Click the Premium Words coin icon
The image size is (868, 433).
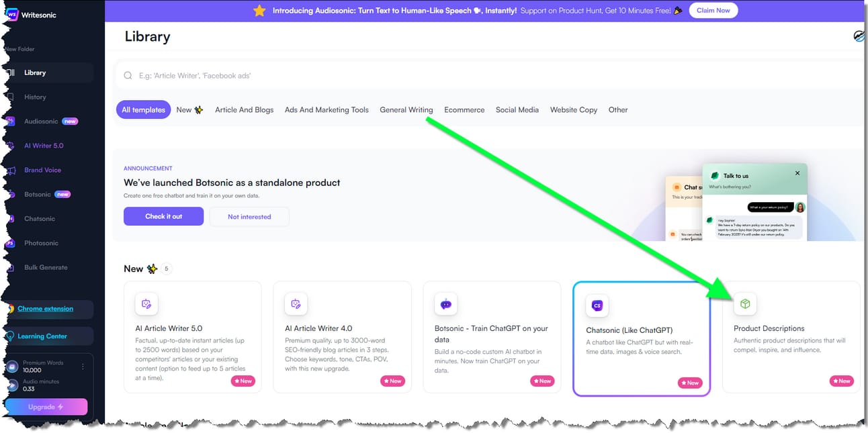point(12,367)
